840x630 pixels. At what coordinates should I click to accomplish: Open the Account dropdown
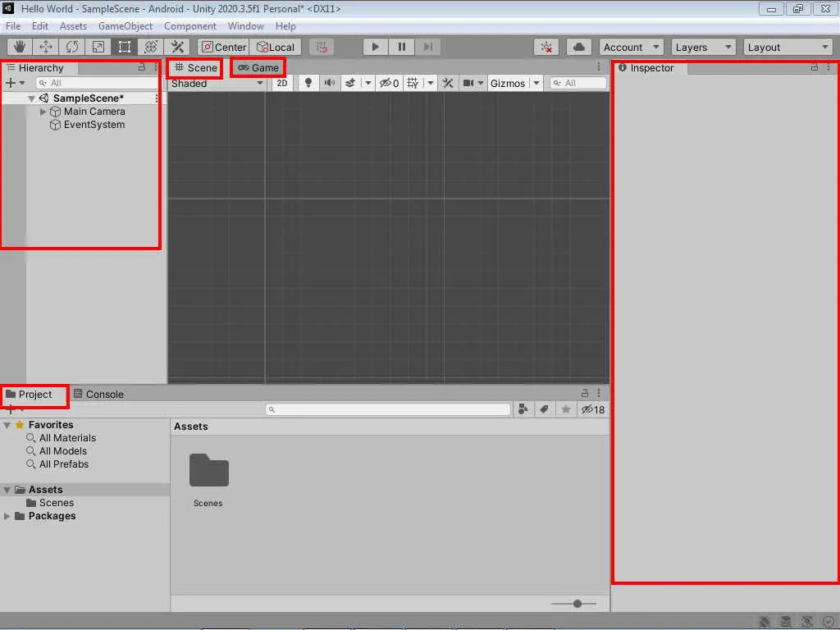pos(631,47)
